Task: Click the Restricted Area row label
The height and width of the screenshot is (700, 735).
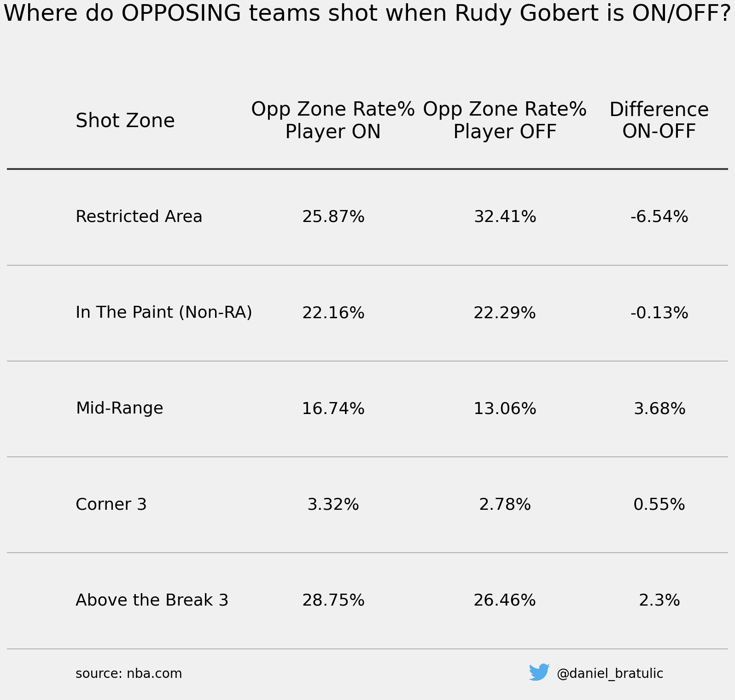Action: click(x=139, y=216)
